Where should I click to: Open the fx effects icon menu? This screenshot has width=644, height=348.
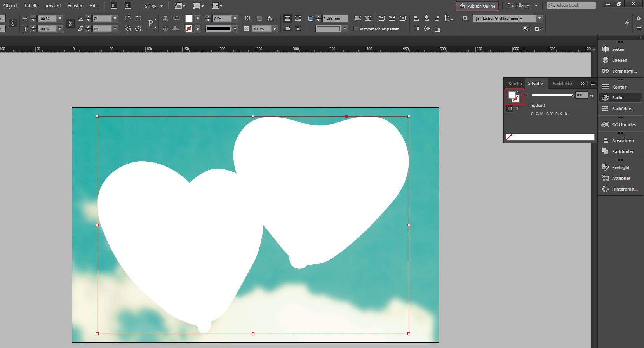pos(271,18)
